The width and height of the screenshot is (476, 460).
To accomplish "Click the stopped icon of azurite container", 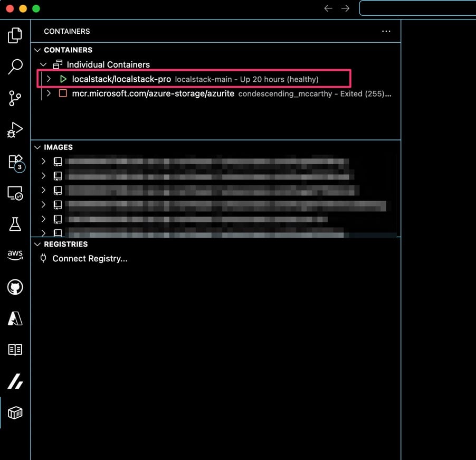I will point(63,93).
